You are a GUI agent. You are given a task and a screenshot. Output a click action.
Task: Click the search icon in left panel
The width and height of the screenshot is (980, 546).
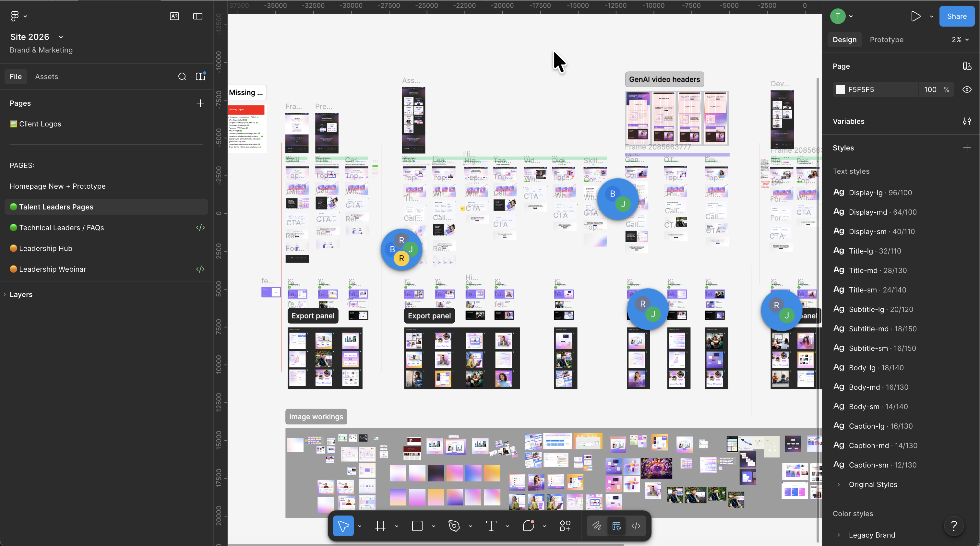(x=182, y=77)
